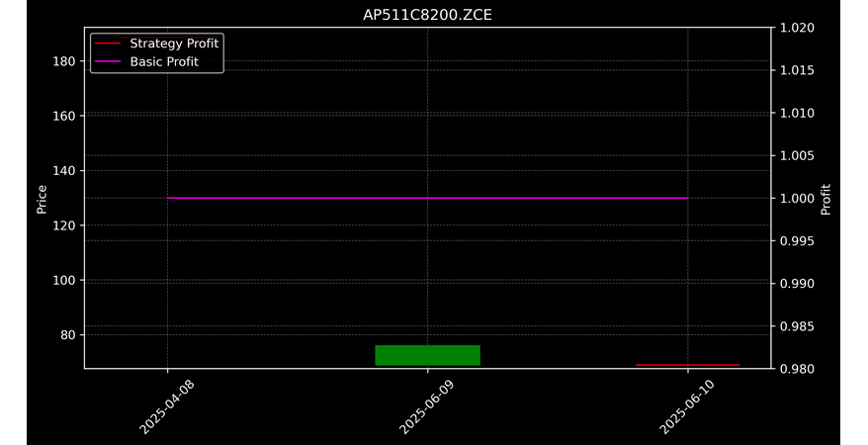Click the red Strategy Profit legend line
868x445 pixels.
[x=108, y=44]
